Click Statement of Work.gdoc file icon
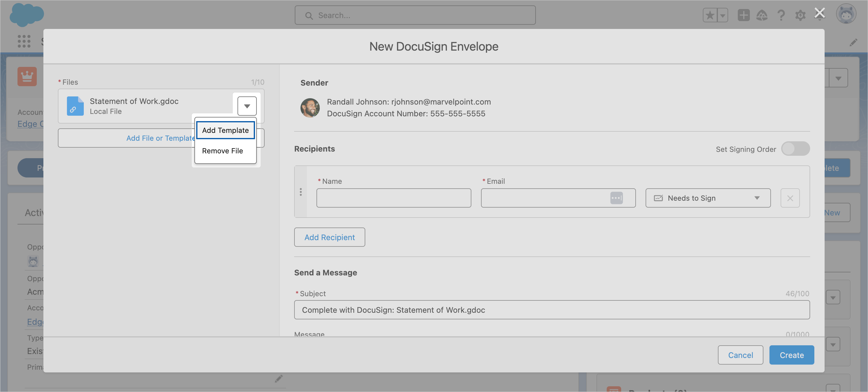 pyautogui.click(x=75, y=106)
